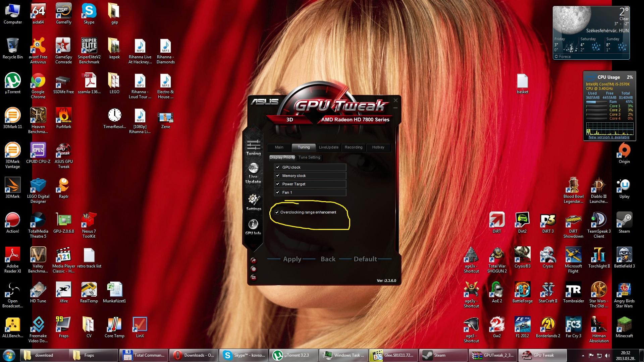This screenshot has height=362, width=644.
Task: Open the Google Chrome desktop icon
Action: pyautogui.click(x=38, y=86)
